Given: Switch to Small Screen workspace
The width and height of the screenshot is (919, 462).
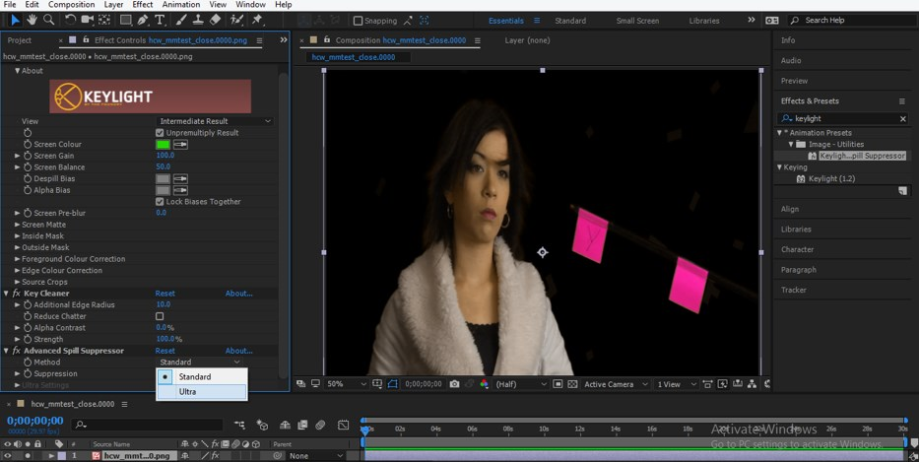Looking at the screenshot, I should point(637,21).
